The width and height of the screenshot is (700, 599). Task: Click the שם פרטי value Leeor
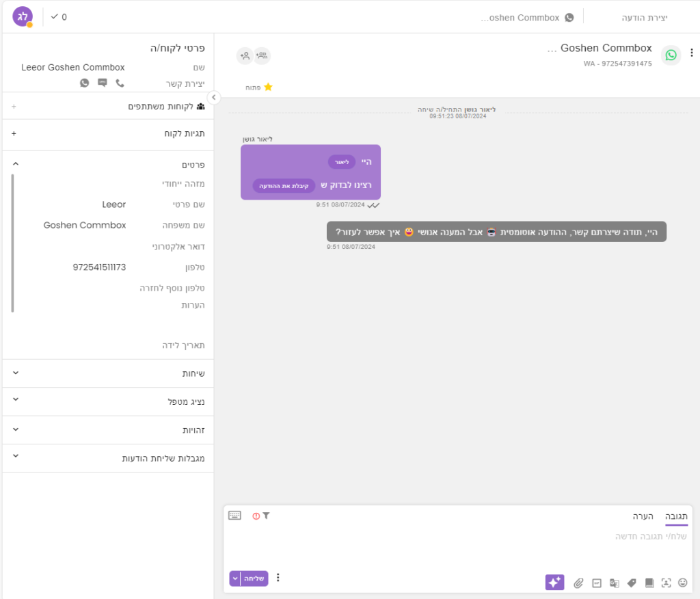[114, 204]
